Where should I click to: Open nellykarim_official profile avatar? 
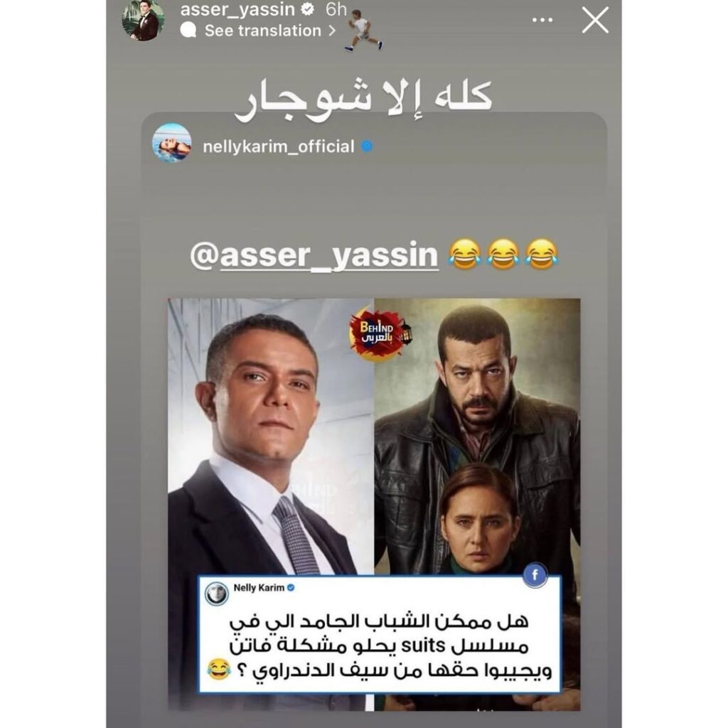tap(172, 142)
